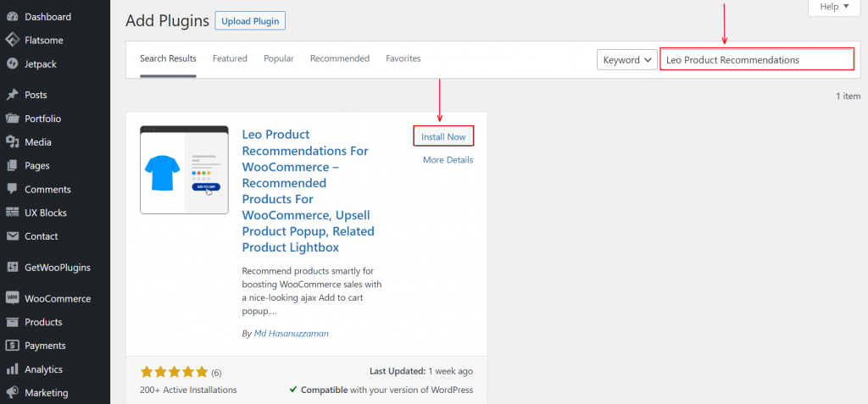Click the UX Blocks grid icon
Screen dimensions: 868x404
tap(12, 213)
